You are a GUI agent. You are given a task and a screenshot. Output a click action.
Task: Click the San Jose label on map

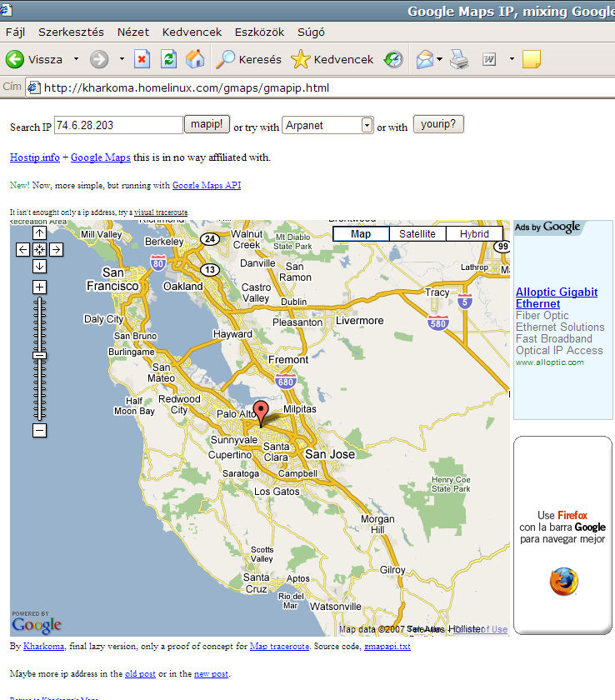pos(330,454)
